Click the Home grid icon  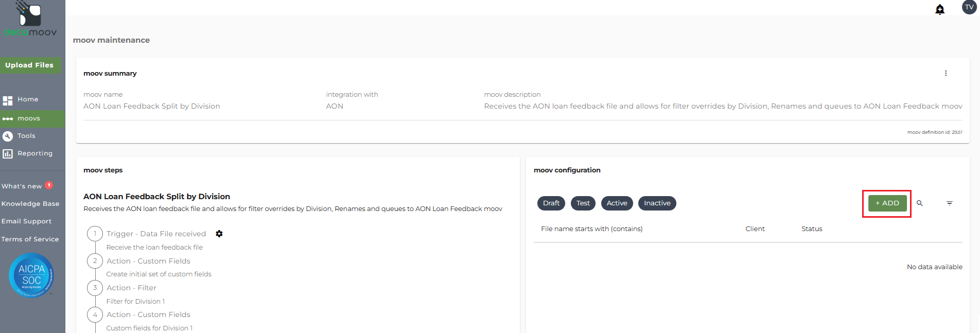click(8, 100)
